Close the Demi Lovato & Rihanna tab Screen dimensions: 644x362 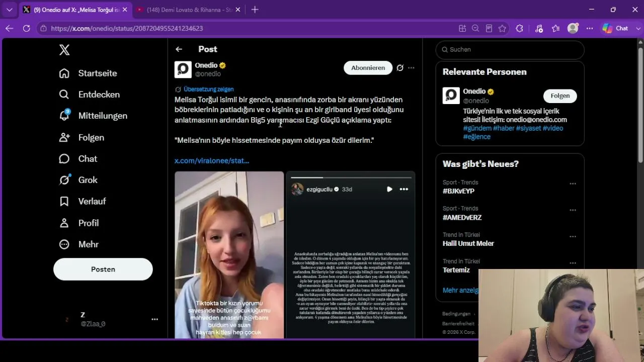click(x=238, y=10)
